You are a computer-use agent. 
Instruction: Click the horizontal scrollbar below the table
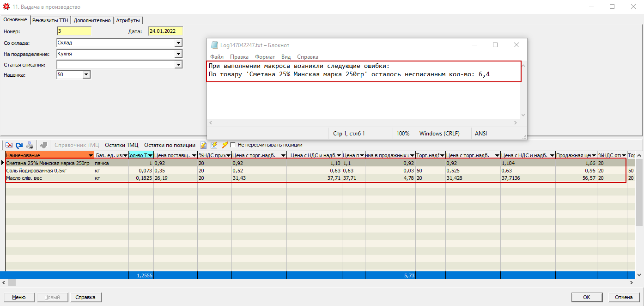319,282
